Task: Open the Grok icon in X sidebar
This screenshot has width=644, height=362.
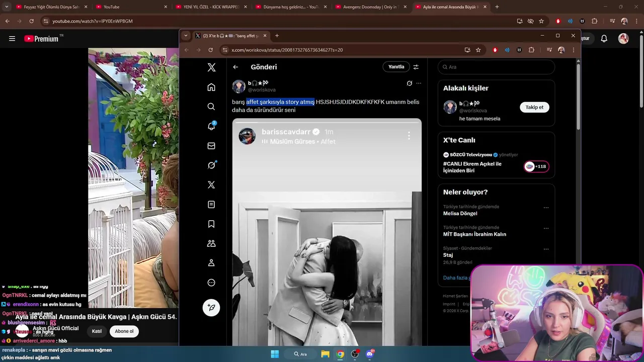Action: point(211,165)
